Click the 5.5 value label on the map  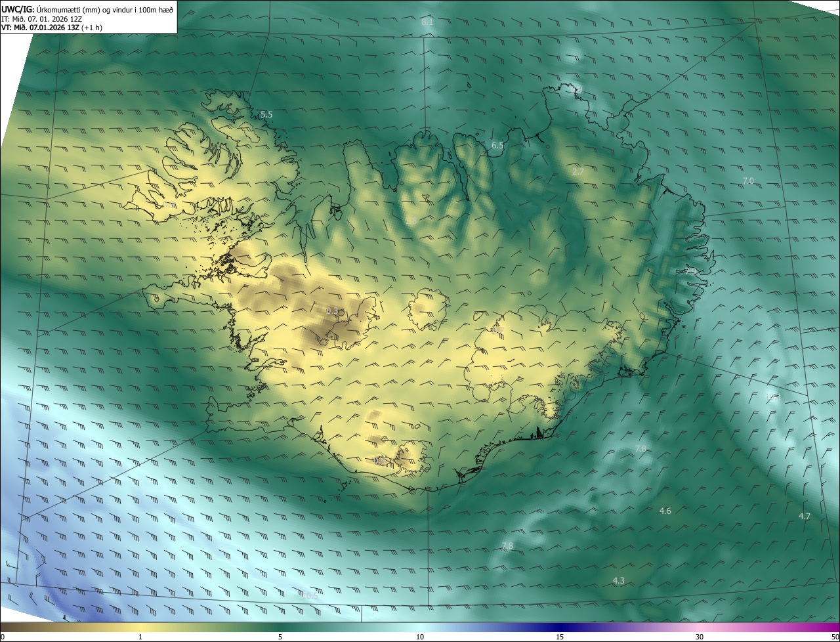tap(266, 114)
